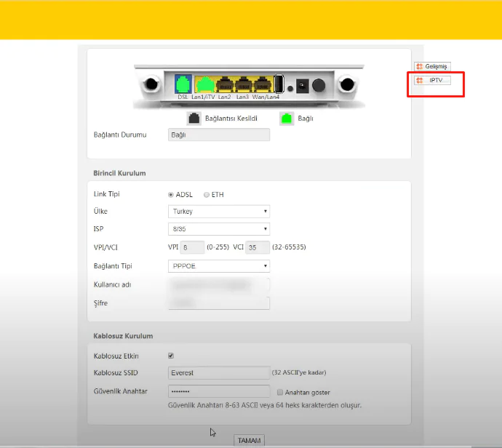Toggle the Kablosuz Etkin checkbox
This screenshot has height=448, width=502.
click(x=171, y=356)
